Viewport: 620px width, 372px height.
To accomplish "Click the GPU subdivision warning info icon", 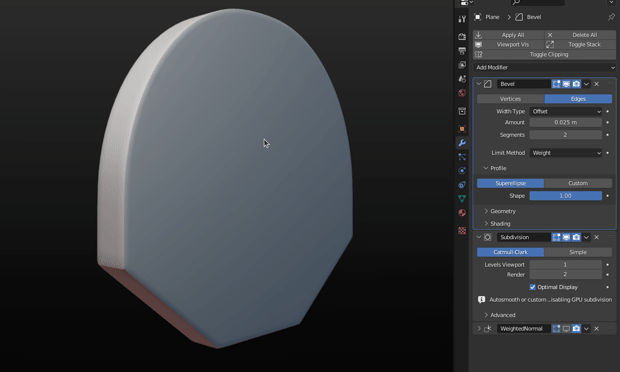I will 481,300.
